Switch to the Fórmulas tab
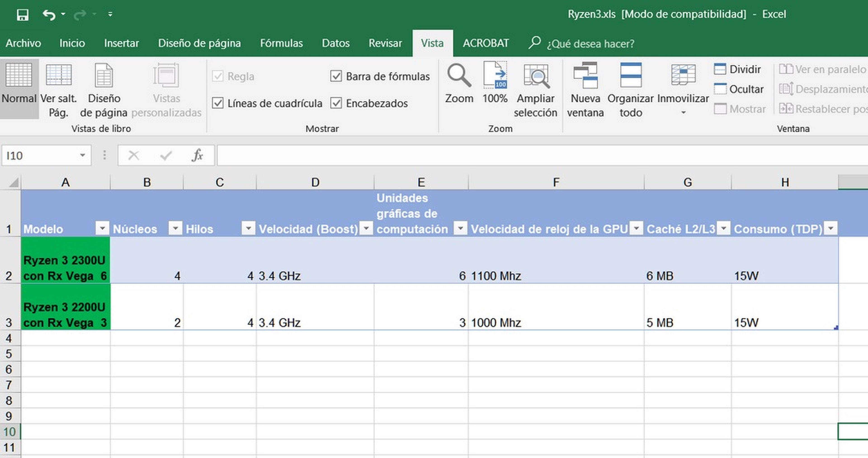 pyautogui.click(x=281, y=43)
